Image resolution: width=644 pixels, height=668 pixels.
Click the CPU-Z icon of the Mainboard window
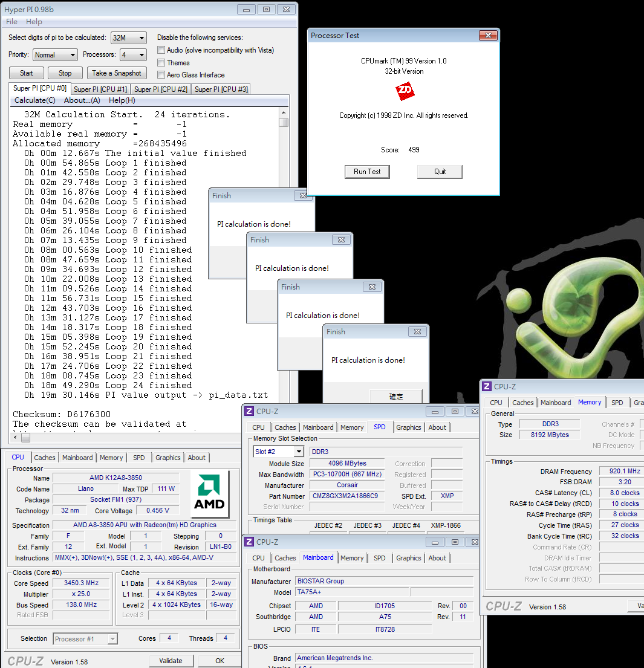click(x=249, y=542)
